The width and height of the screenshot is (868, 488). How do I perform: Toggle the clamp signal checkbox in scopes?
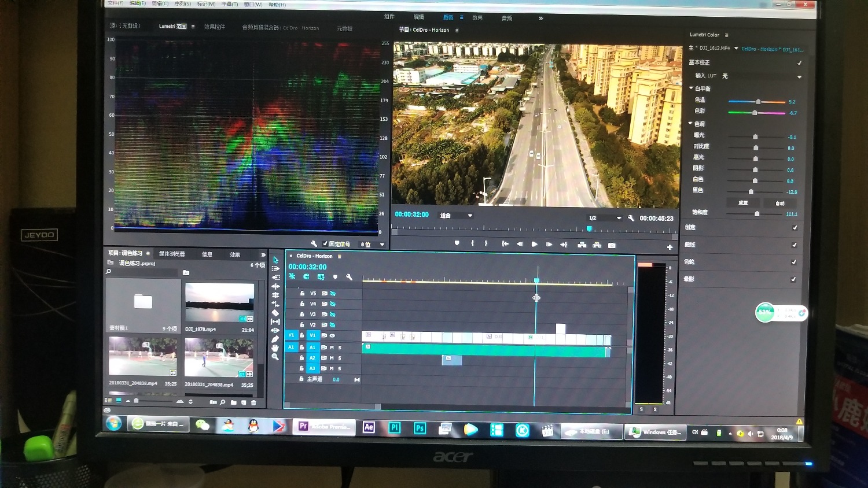click(x=325, y=244)
